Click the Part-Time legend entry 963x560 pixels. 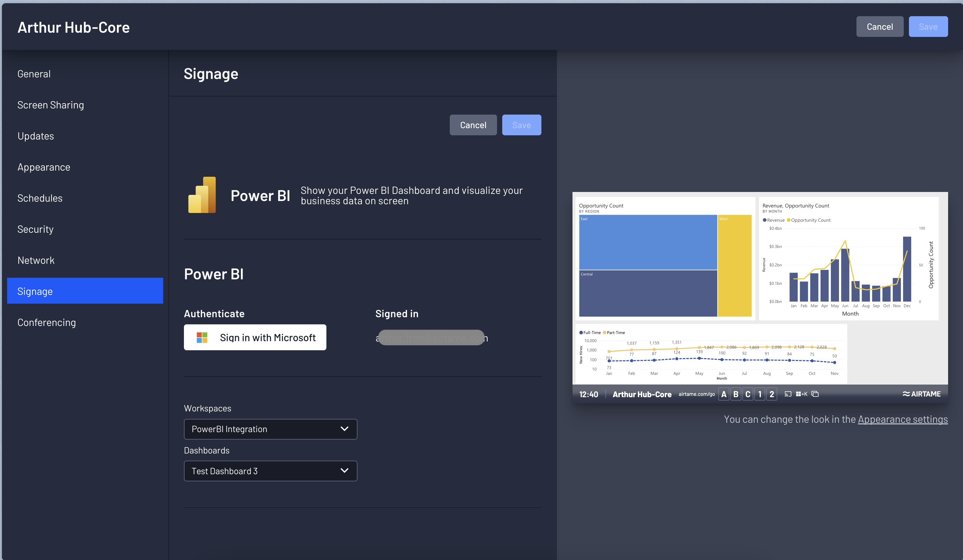pyautogui.click(x=614, y=332)
